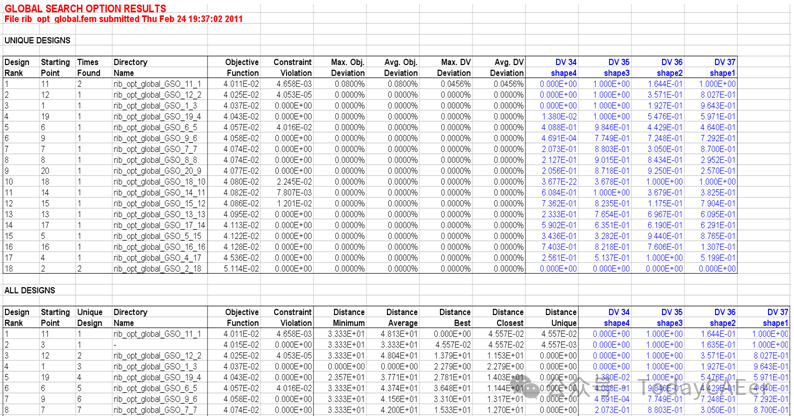Select directory cell rib_opt_global_GSO_20_9
This screenshot has height=419, width=794.
coord(157,171)
